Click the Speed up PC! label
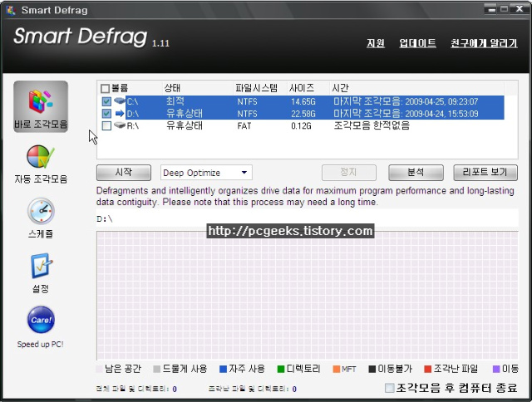 (41, 345)
